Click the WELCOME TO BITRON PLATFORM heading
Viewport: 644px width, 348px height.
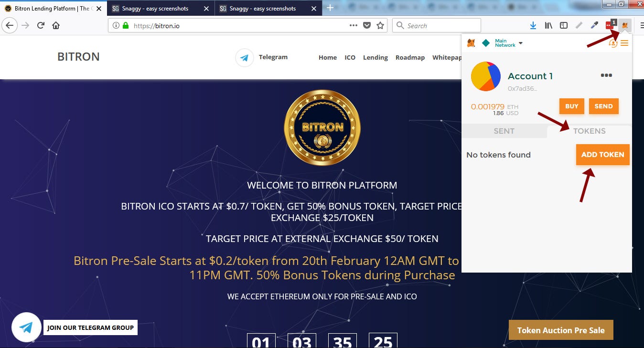(x=322, y=185)
